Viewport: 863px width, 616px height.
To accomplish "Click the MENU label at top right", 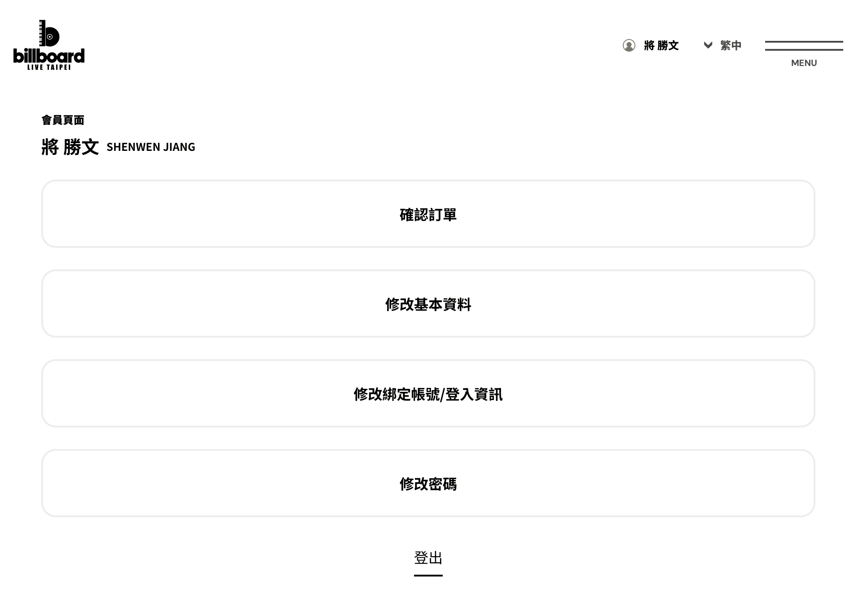I will tap(804, 63).
